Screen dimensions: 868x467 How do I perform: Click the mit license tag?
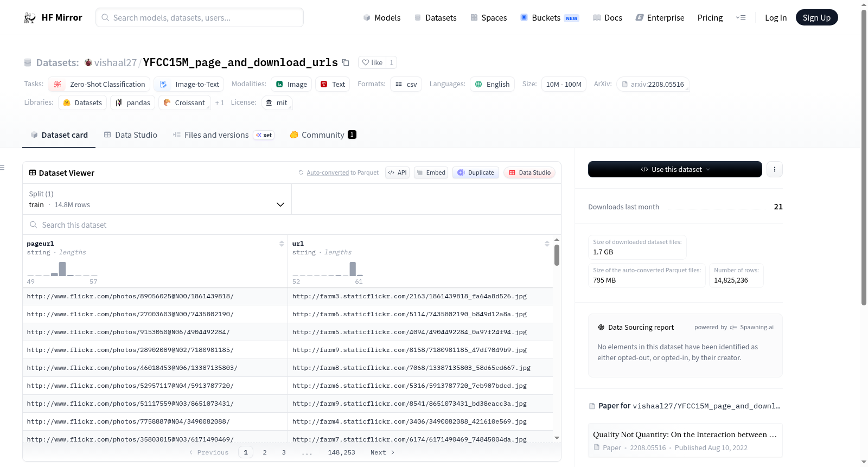coord(277,103)
